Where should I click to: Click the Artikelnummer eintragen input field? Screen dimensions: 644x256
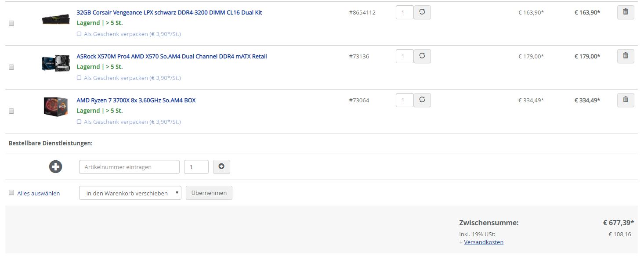129,167
